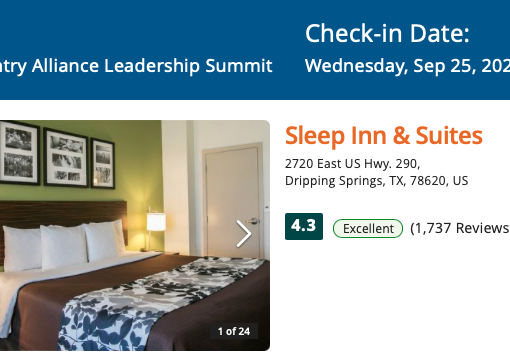Image resolution: width=510 pixels, height=364 pixels.
Task: Open the 1,737 Reviews link
Action: [460, 228]
